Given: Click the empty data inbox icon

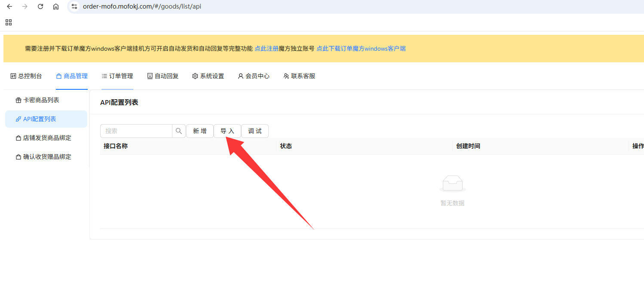Looking at the screenshot, I should (452, 184).
